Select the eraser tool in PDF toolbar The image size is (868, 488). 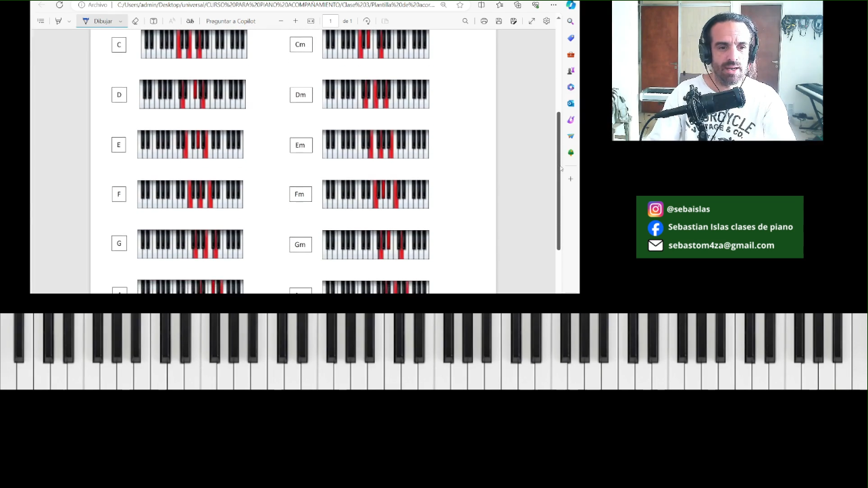click(135, 21)
